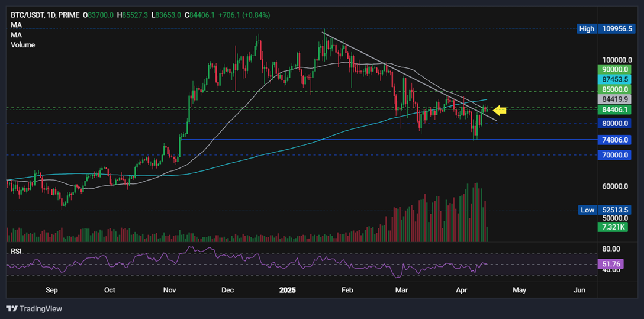Select the gray descending trendline
This screenshot has width=644, height=319.
[x=411, y=77]
